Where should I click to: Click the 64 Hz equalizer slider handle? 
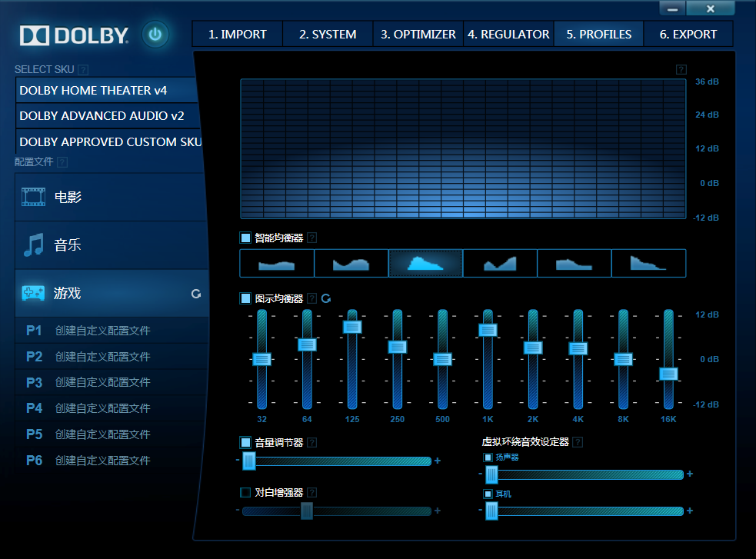coord(307,345)
